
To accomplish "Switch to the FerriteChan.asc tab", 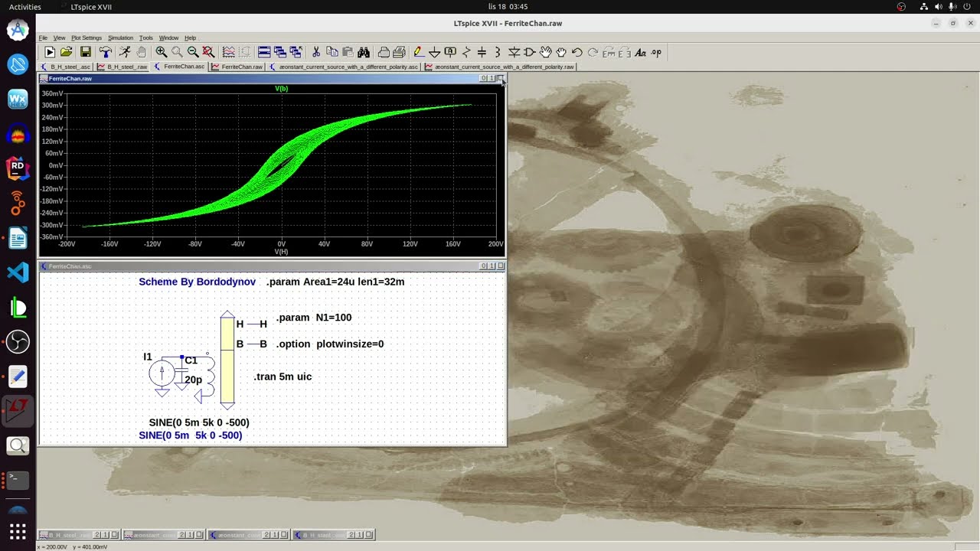I will [x=180, y=67].
